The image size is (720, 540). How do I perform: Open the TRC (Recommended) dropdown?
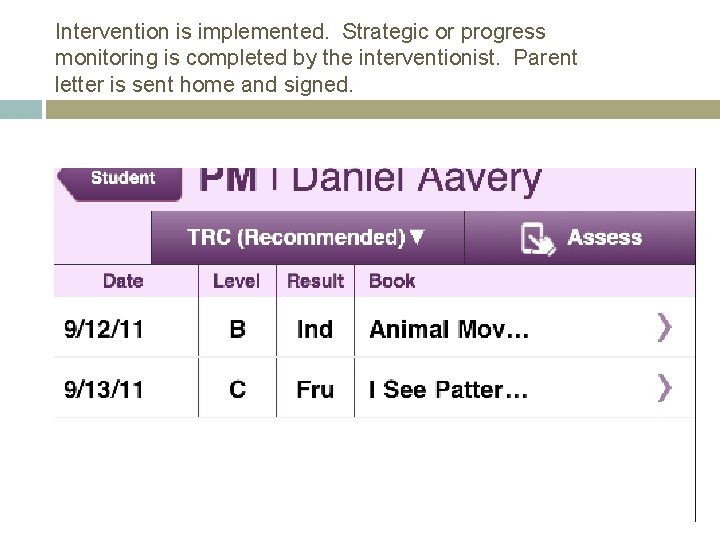coord(306,238)
